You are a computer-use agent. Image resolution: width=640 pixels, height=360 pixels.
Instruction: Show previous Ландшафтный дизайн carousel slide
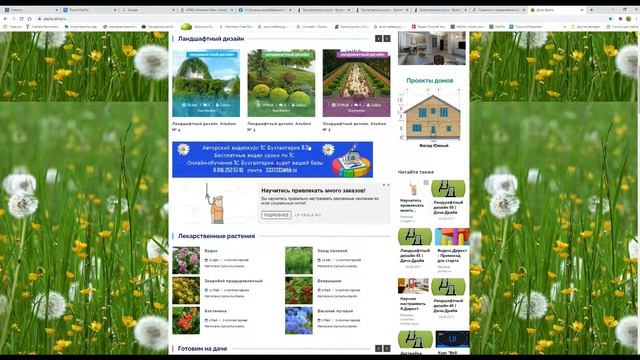click(378, 38)
